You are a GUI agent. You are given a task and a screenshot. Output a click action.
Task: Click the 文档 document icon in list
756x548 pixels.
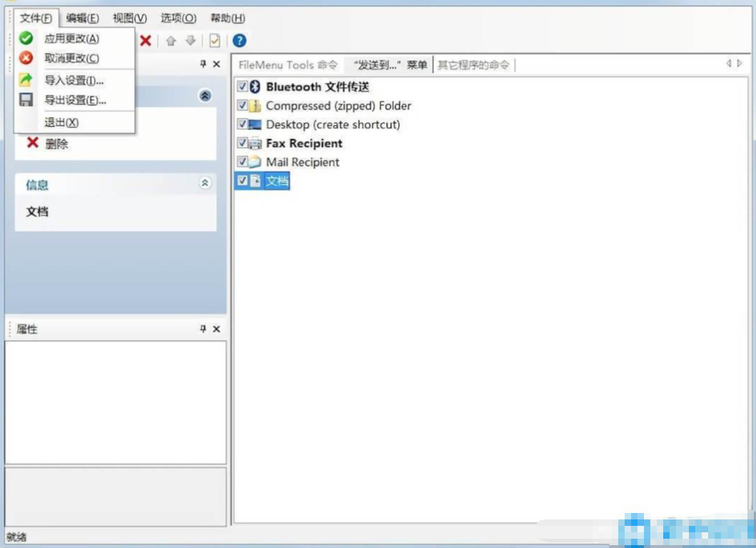255,181
